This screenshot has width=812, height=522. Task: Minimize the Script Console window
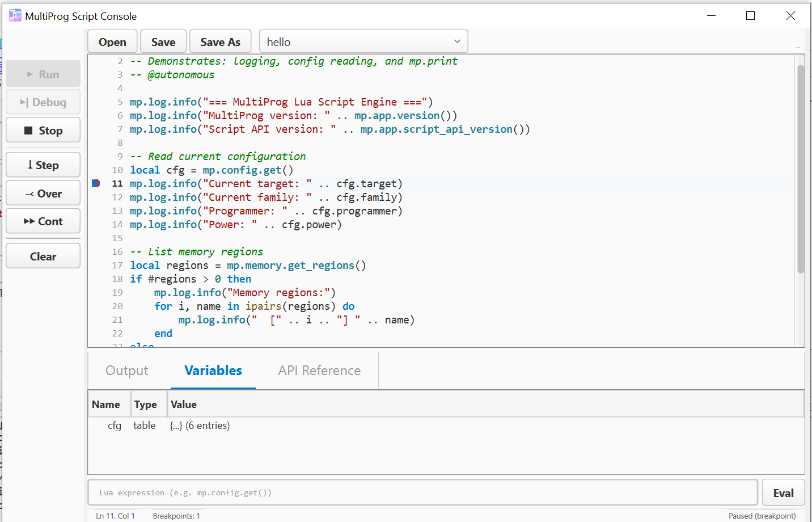(712, 16)
